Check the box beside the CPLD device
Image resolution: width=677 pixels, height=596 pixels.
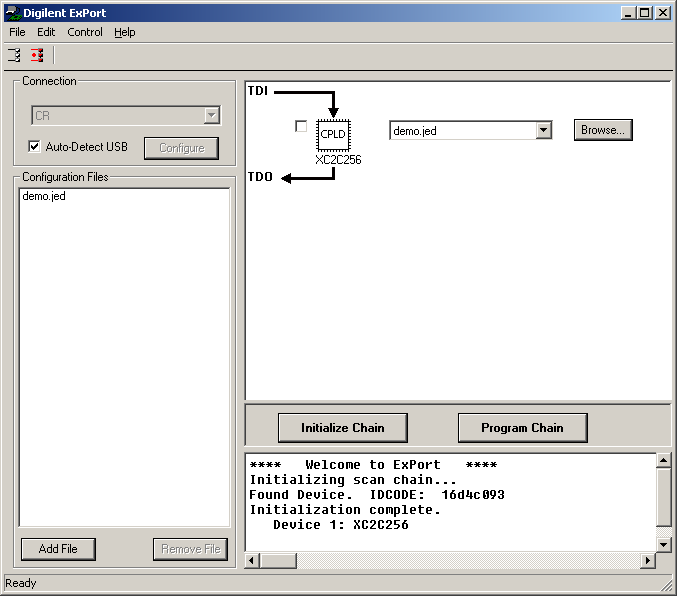301,126
